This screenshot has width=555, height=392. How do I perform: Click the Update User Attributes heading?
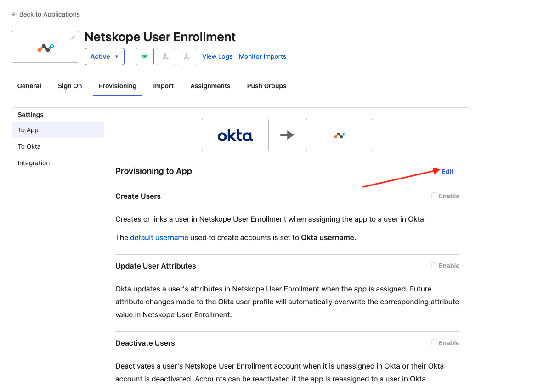click(156, 266)
